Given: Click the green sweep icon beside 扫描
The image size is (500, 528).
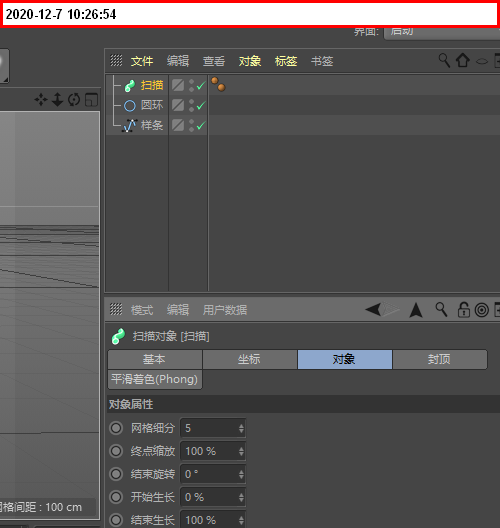Looking at the screenshot, I should click(x=130, y=86).
